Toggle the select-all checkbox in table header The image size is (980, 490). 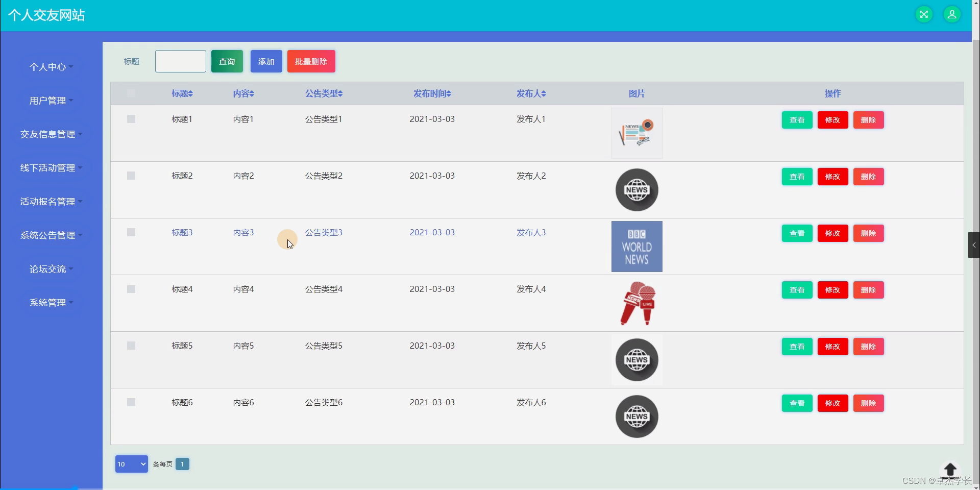(131, 93)
